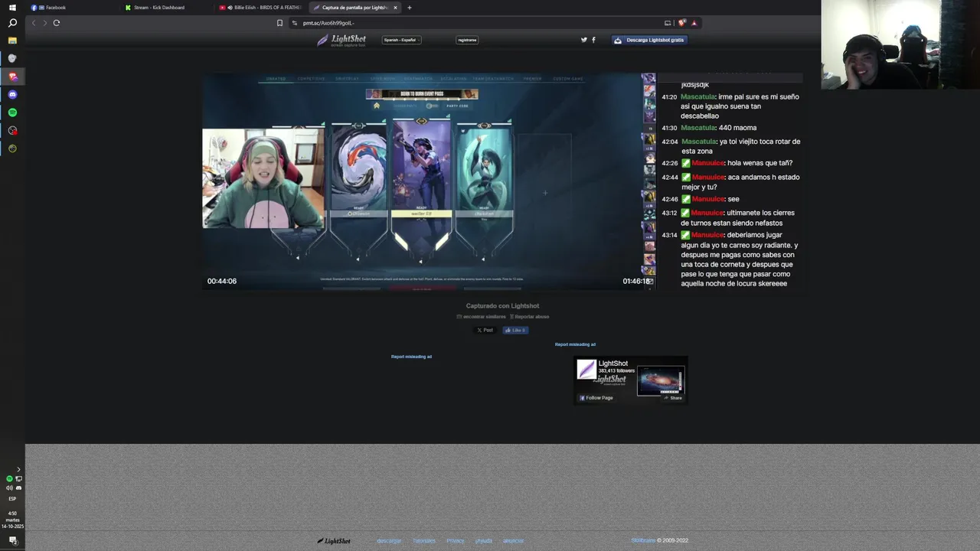Click Tutoriales link in footer
This screenshot has width=980, height=551.
(424, 540)
